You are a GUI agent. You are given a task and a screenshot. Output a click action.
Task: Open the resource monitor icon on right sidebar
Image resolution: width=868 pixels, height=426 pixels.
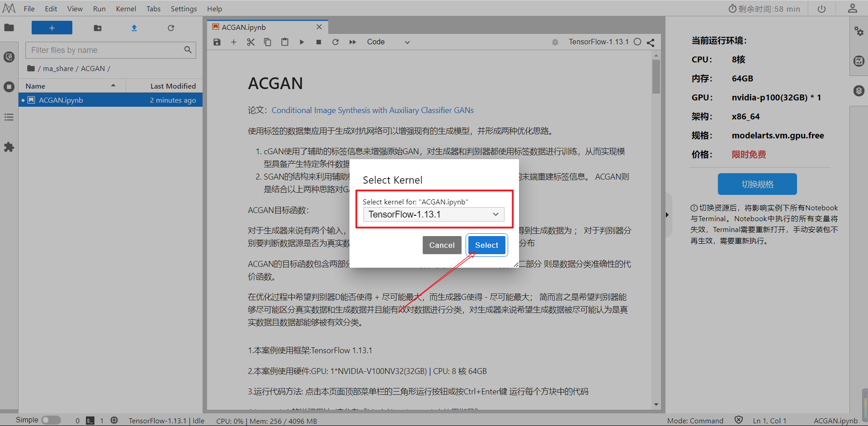pos(859,61)
